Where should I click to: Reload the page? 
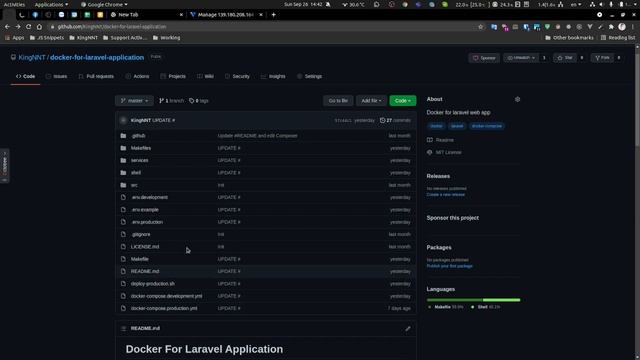28,27
